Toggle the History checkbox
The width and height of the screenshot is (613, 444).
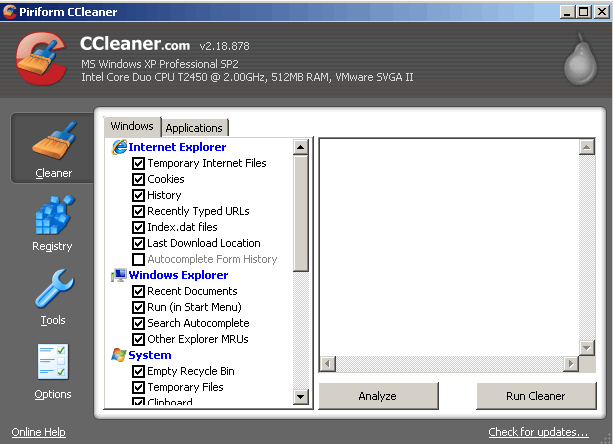pyautogui.click(x=138, y=195)
